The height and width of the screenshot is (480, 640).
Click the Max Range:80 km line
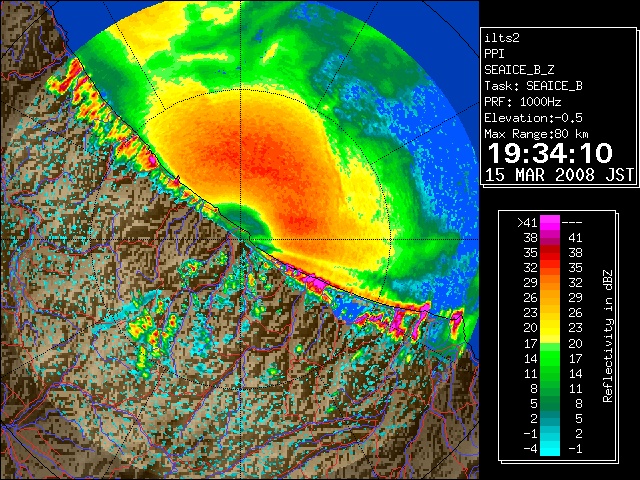coord(536,134)
